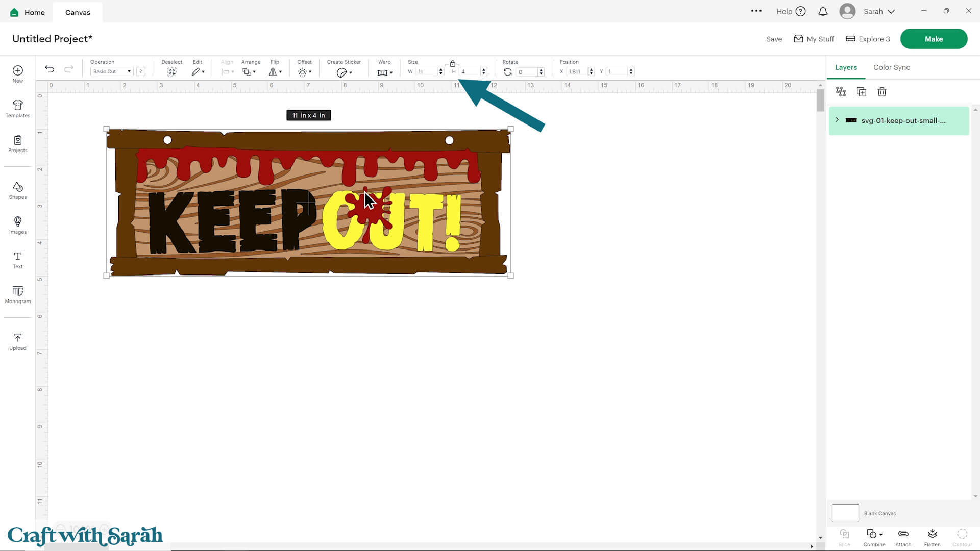Image resolution: width=980 pixels, height=551 pixels.
Task: Click the green Make button
Action: [933, 39]
